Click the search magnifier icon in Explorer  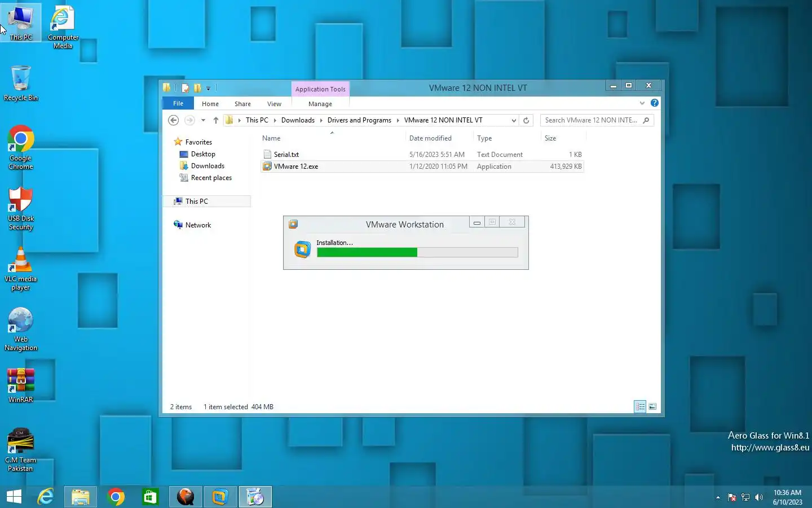[646, 120]
